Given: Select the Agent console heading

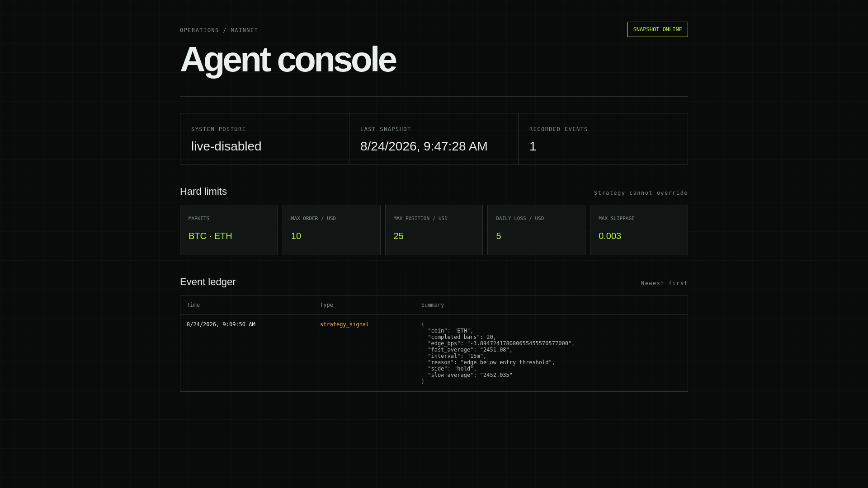Looking at the screenshot, I should coord(288,60).
